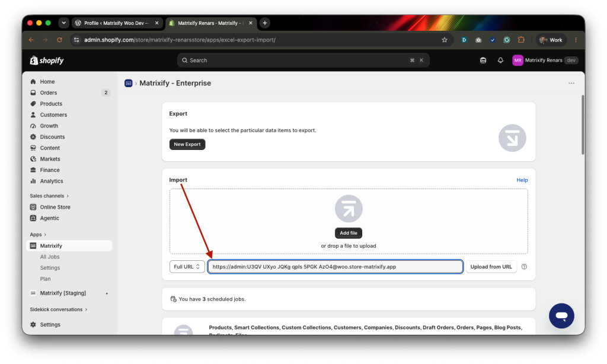Switch to Profile Matrixify Woo Dev tab
This screenshot has height=364, width=607.
[x=117, y=23]
